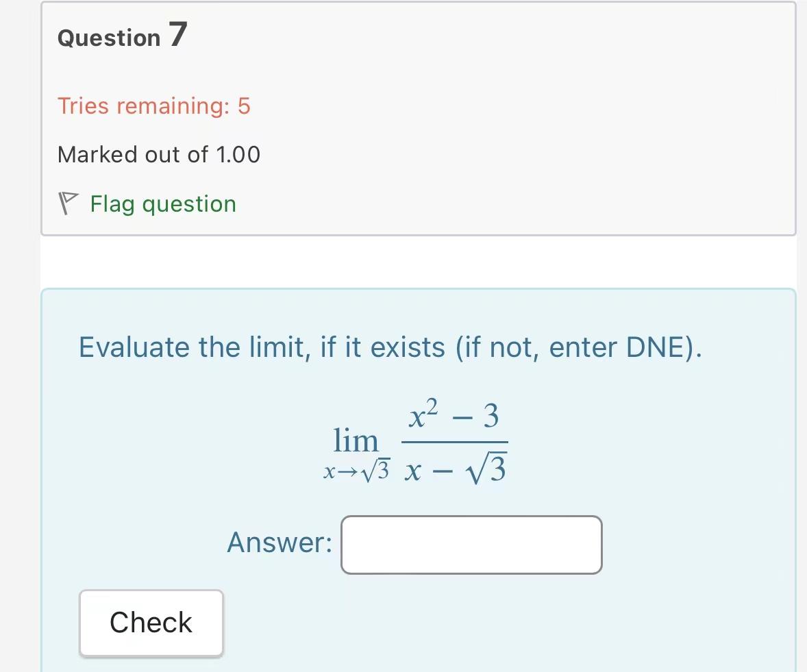
Task: Click inside the Answer input box
Action: click(471, 545)
